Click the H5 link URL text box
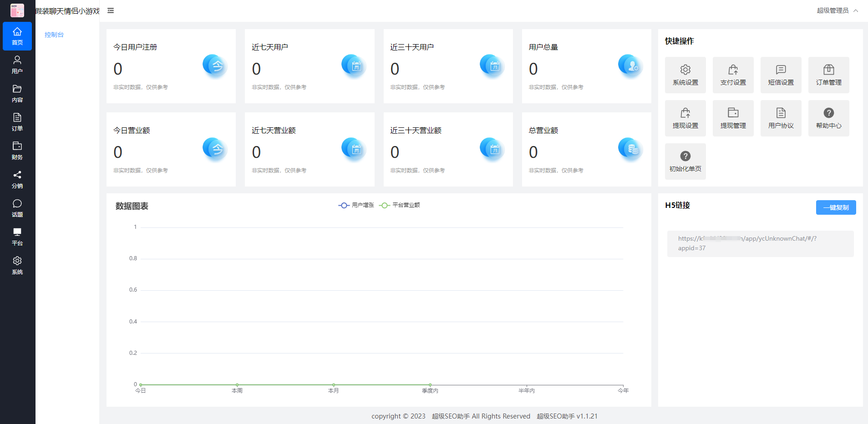This screenshot has height=424, width=868. pyautogui.click(x=760, y=243)
